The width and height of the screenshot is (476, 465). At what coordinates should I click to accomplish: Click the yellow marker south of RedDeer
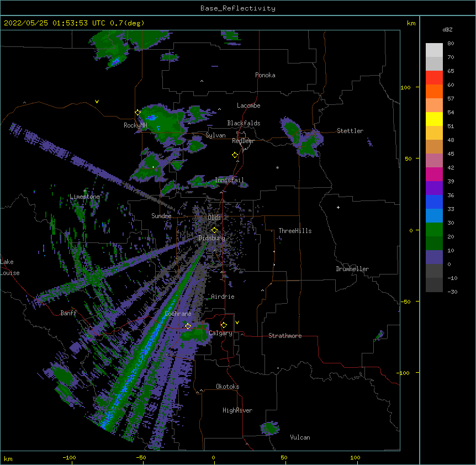tap(235, 155)
